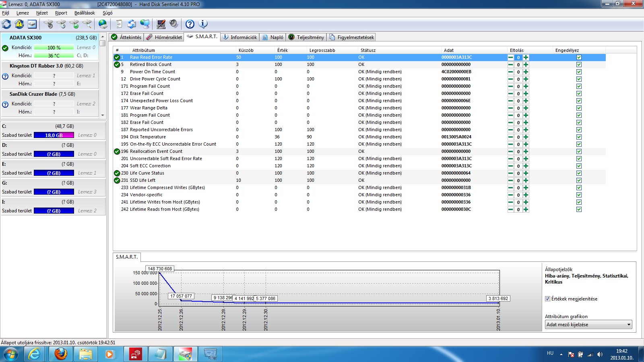
Task: Click green plus for Raw Read Error Rate
Action: click(526, 58)
